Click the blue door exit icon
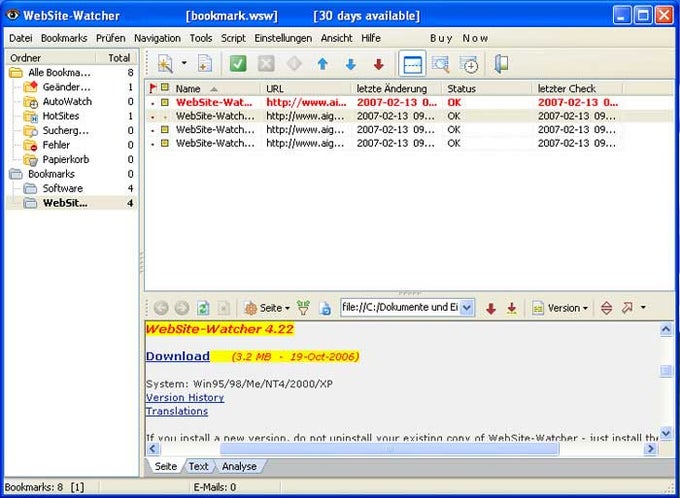The image size is (680, 498). 501,64
